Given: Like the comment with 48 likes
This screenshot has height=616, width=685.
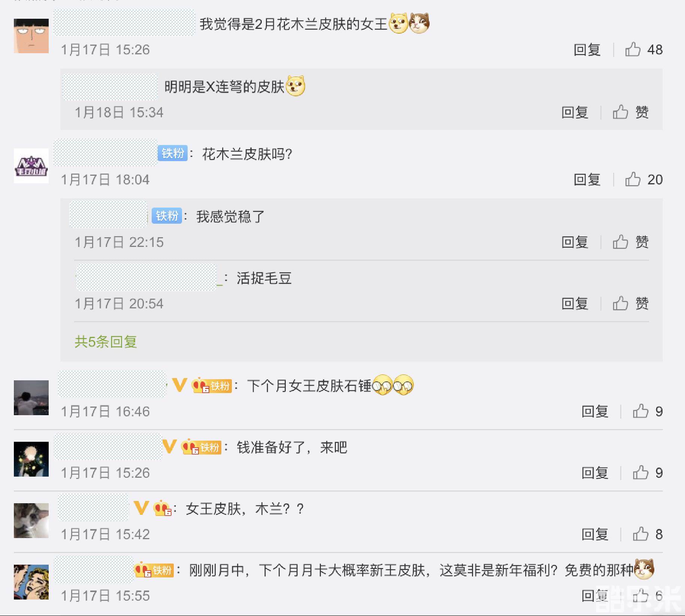Looking at the screenshot, I should pyautogui.click(x=643, y=49).
